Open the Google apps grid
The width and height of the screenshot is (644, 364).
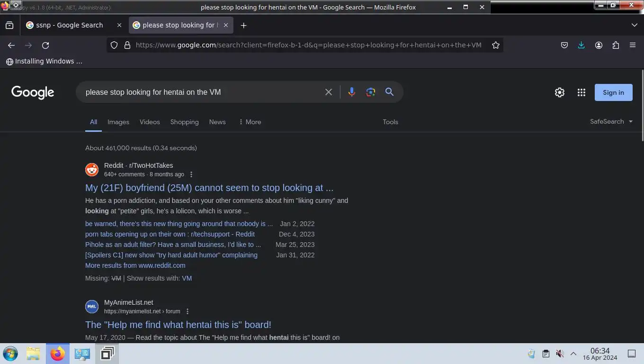(581, 92)
